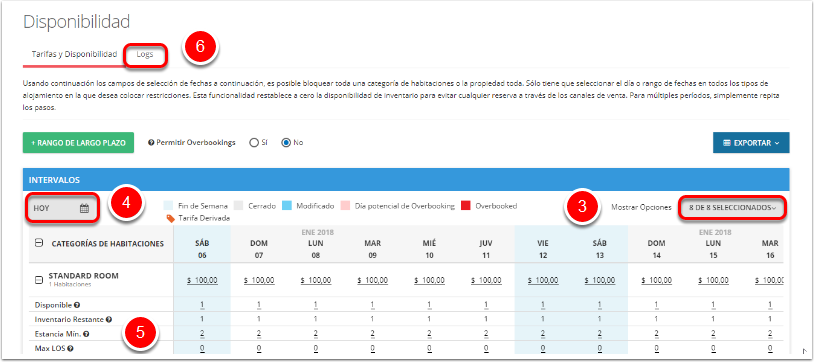The image size is (814, 362).
Task: Edit Estancia Mín. value for VIE 12
Action: (x=543, y=334)
